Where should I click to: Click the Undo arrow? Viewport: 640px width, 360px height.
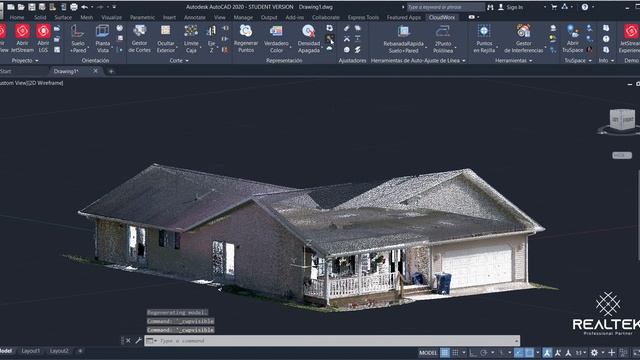[x=84, y=7]
